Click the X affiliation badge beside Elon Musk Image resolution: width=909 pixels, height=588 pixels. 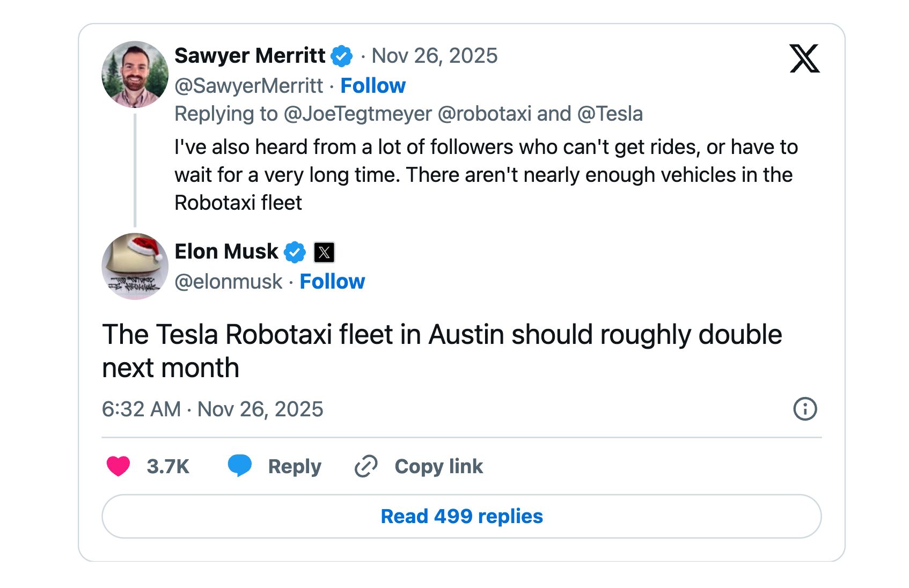(x=324, y=252)
